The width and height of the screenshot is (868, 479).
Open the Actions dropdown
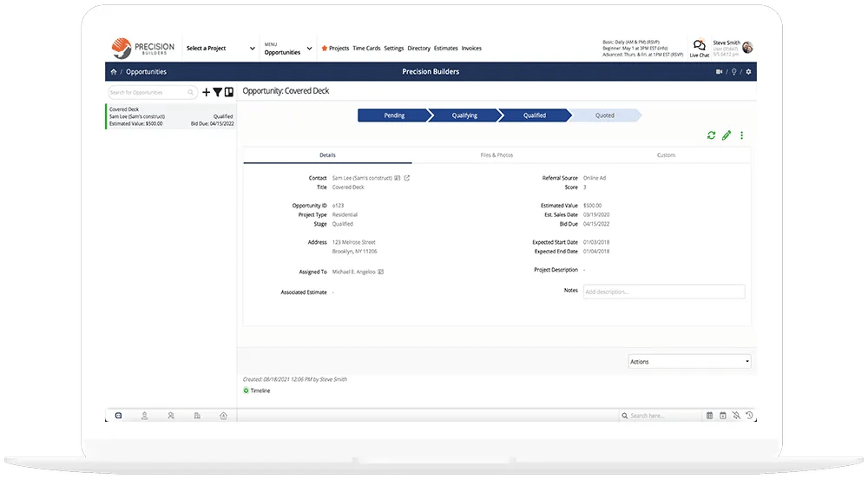(689, 361)
